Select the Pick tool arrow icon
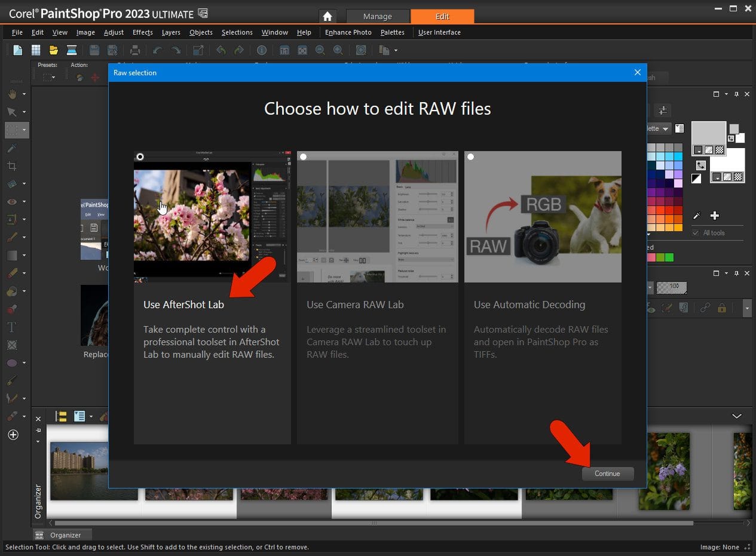The height and width of the screenshot is (556, 756). (x=12, y=112)
